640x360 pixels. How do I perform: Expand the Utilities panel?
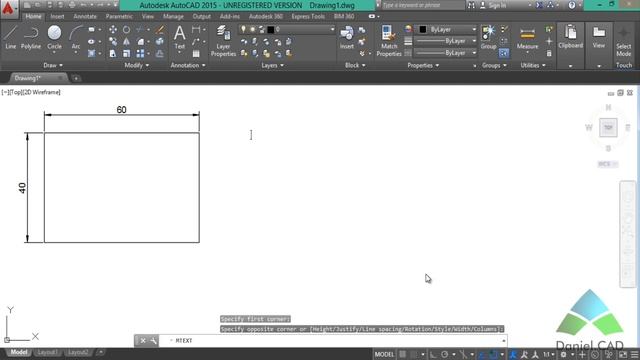pos(533,65)
